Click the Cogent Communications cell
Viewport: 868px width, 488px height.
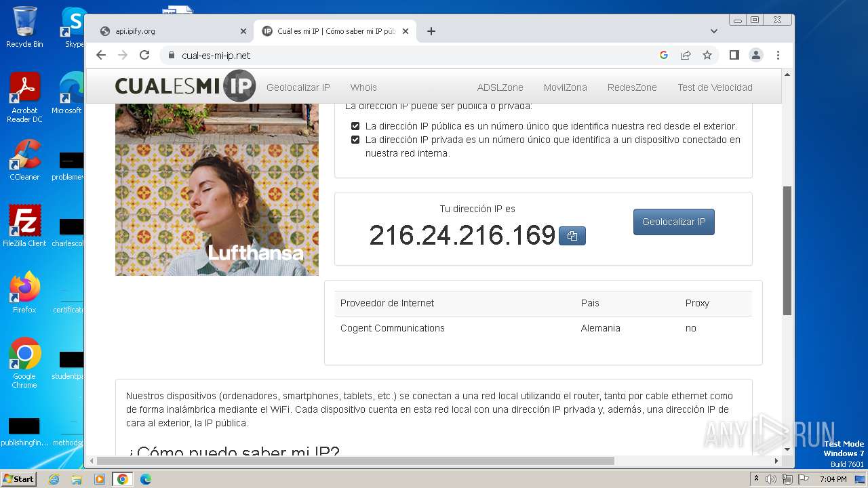[x=393, y=328]
